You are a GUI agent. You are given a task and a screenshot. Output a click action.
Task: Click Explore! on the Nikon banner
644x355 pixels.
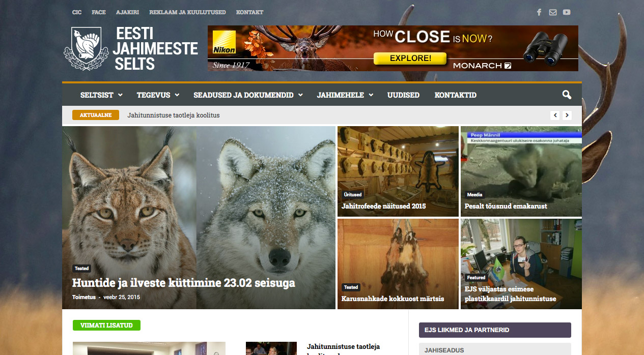pyautogui.click(x=410, y=58)
